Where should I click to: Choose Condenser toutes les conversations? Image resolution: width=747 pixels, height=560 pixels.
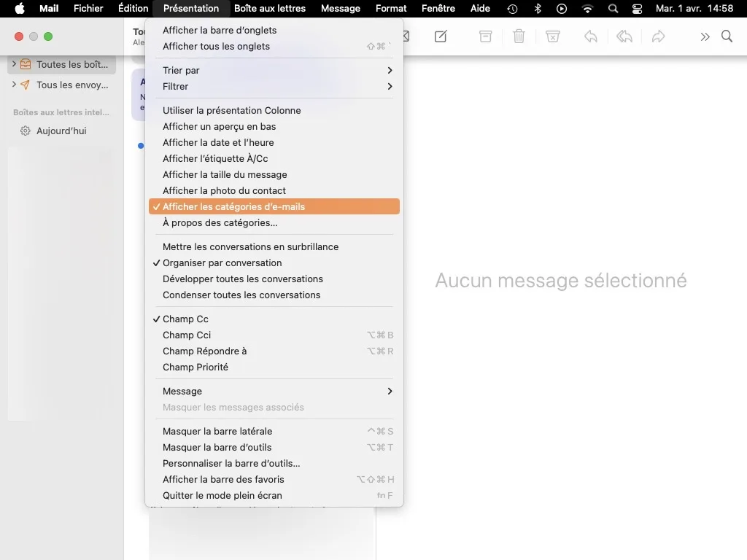click(274, 295)
